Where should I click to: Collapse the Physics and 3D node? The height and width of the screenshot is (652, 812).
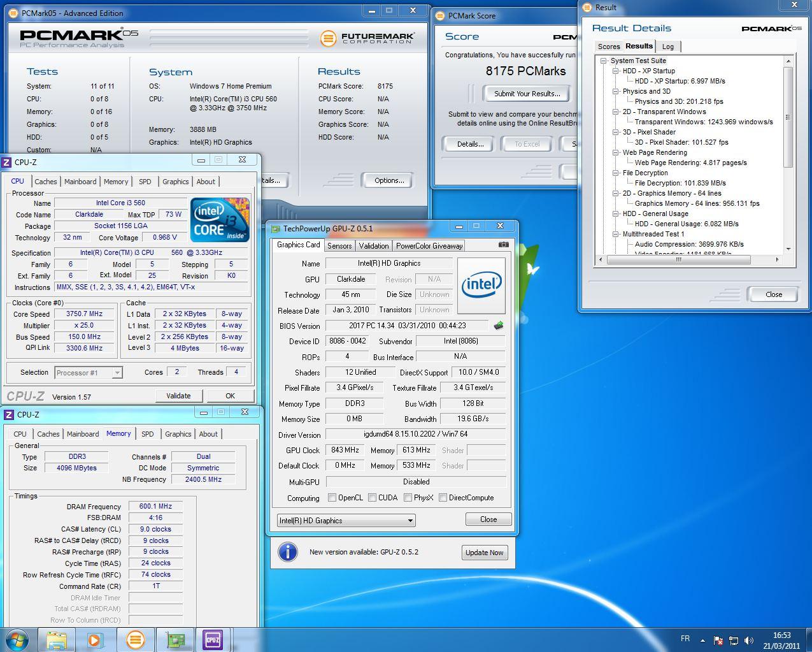click(x=615, y=92)
